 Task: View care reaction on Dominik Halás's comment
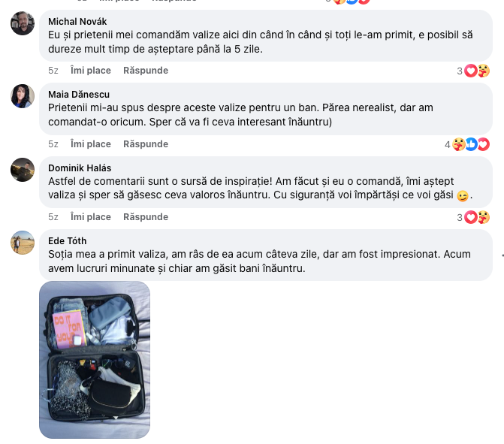pos(484,217)
